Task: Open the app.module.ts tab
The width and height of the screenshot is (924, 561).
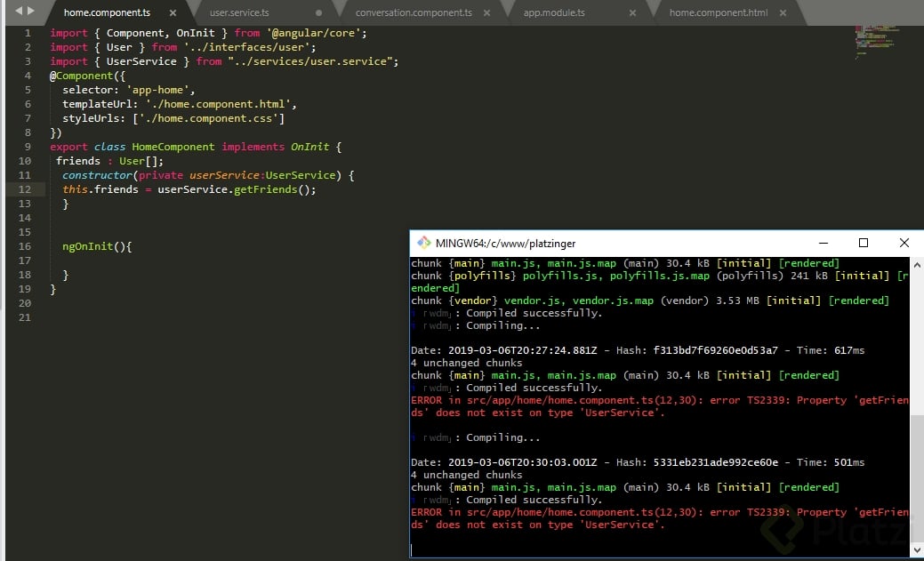Action: 554,12
